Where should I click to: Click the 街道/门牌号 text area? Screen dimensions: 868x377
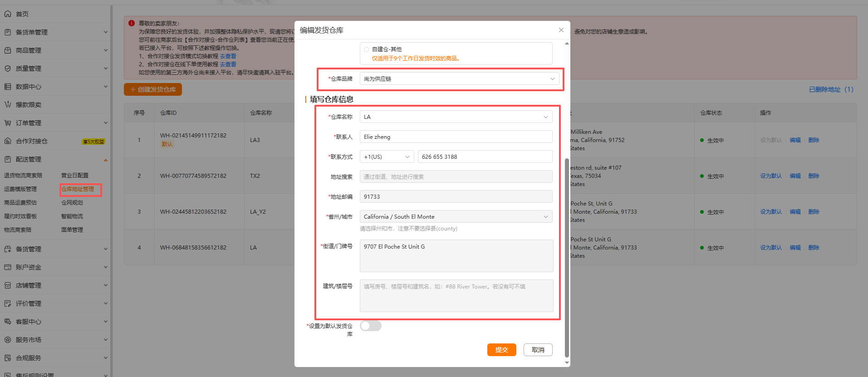[x=456, y=256]
